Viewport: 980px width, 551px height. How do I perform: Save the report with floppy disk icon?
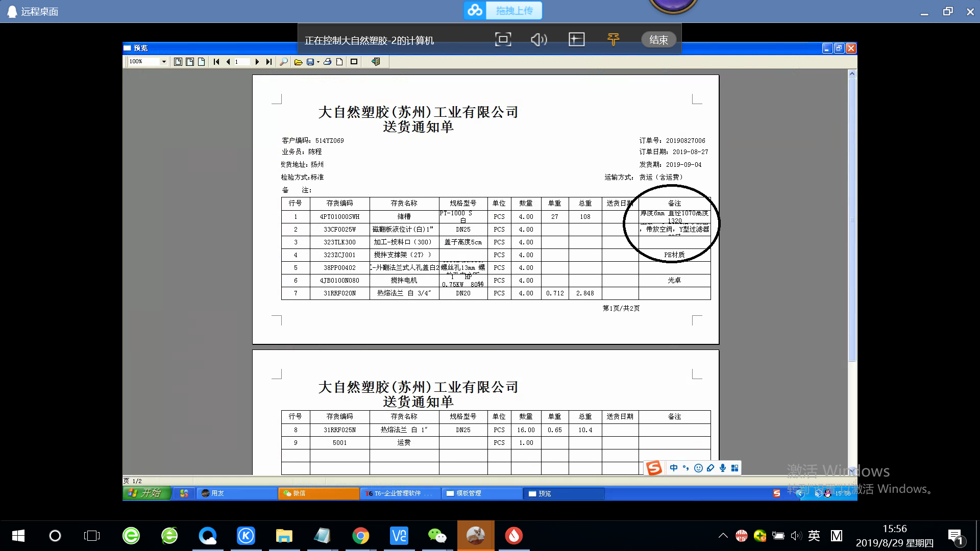point(310,62)
